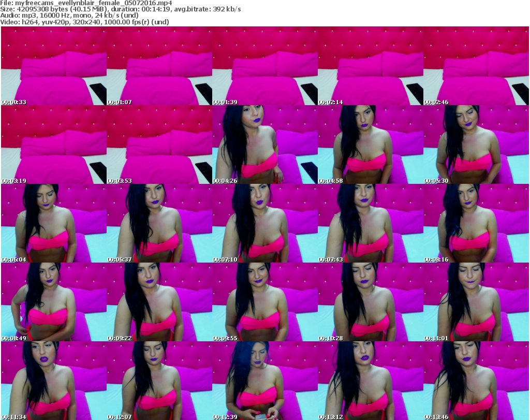Open the thumbnail timestamped 00:08:16
530x420 pixels.
tap(476, 223)
